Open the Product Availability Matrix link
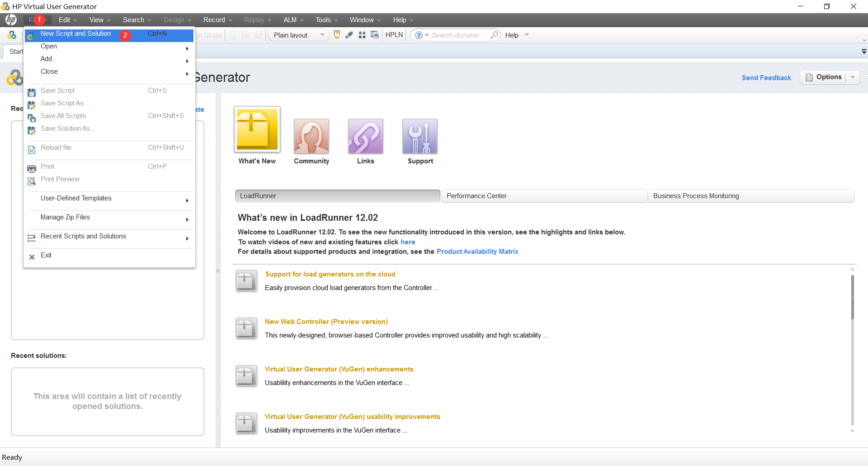The height and width of the screenshot is (466, 868). pos(477,252)
